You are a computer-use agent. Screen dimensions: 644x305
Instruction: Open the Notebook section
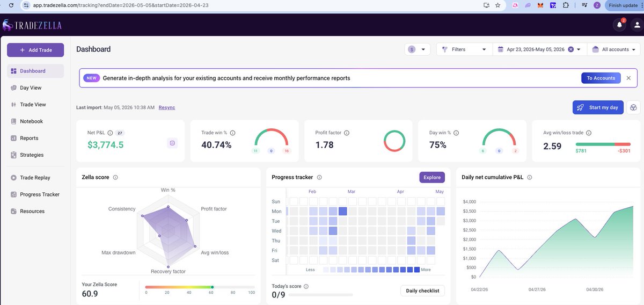click(31, 121)
